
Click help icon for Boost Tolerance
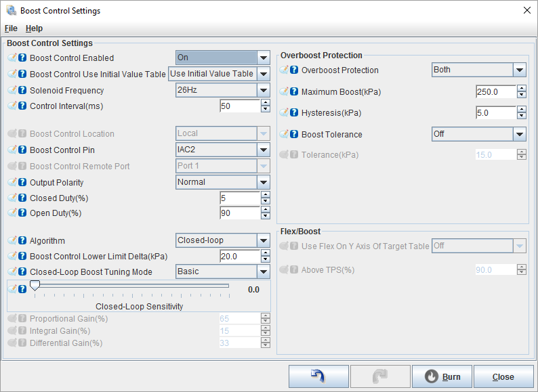pyautogui.click(x=294, y=135)
